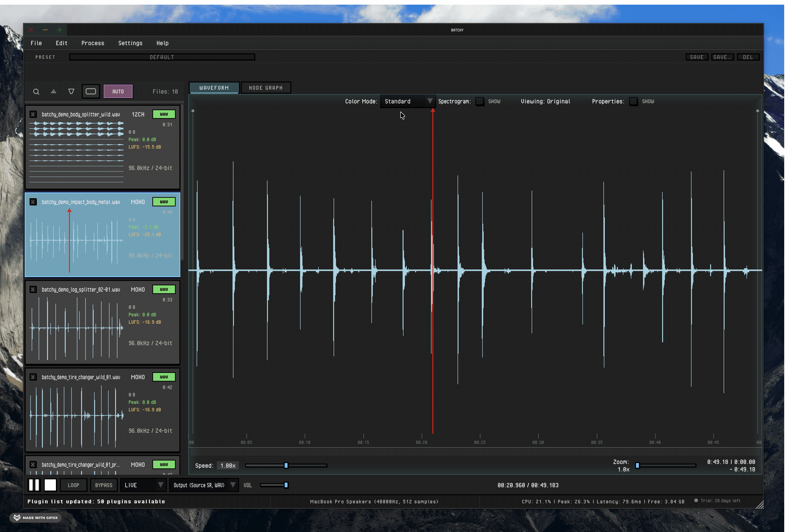Adjust the VOL volume slider

274,485
